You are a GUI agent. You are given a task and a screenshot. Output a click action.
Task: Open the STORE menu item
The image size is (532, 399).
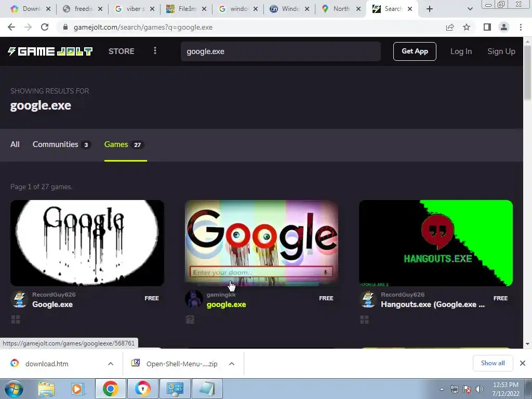(122, 51)
